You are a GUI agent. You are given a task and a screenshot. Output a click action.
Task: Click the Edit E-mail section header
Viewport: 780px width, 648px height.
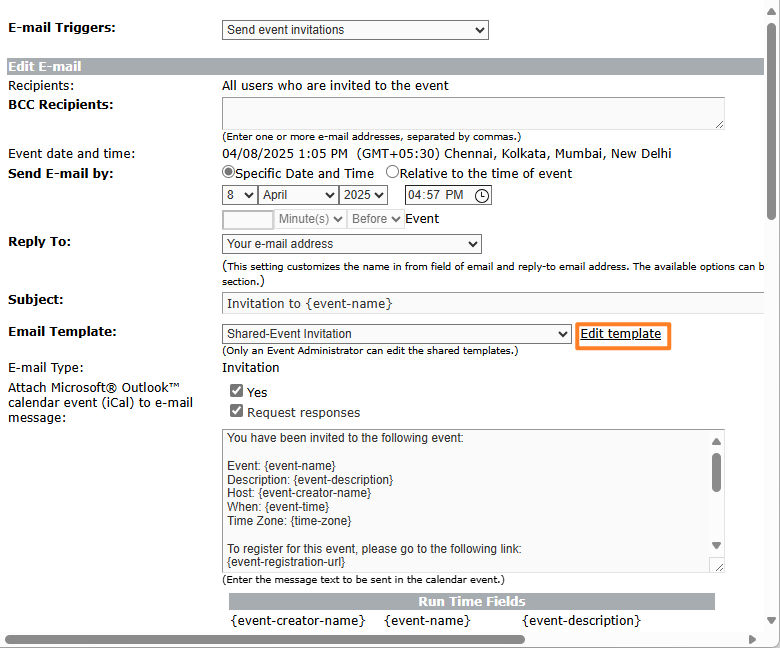386,66
